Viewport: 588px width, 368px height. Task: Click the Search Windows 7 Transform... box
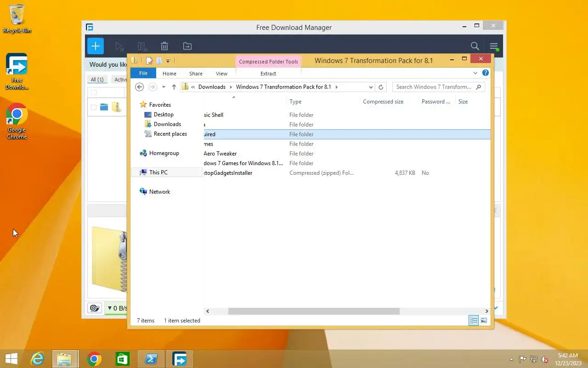(438, 87)
